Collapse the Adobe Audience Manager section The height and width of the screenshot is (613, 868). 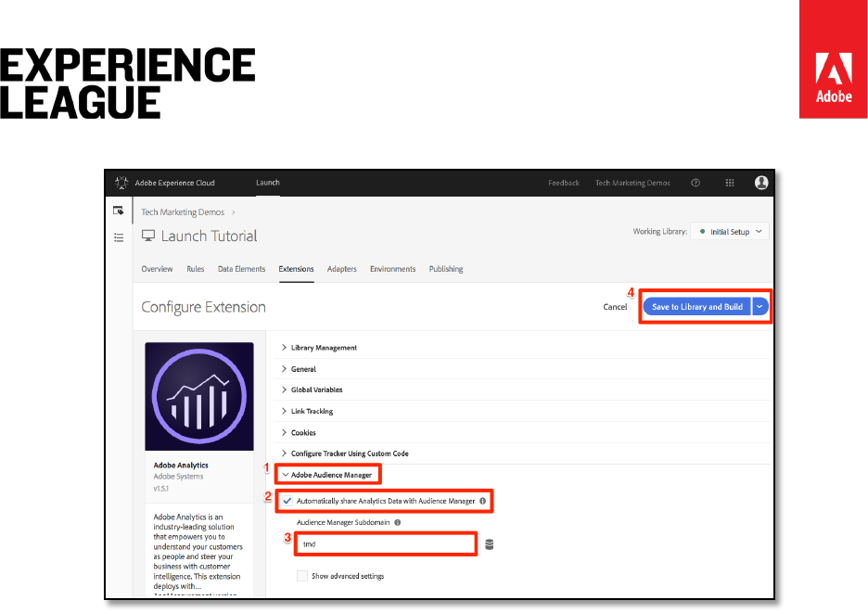[x=326, y=475]
